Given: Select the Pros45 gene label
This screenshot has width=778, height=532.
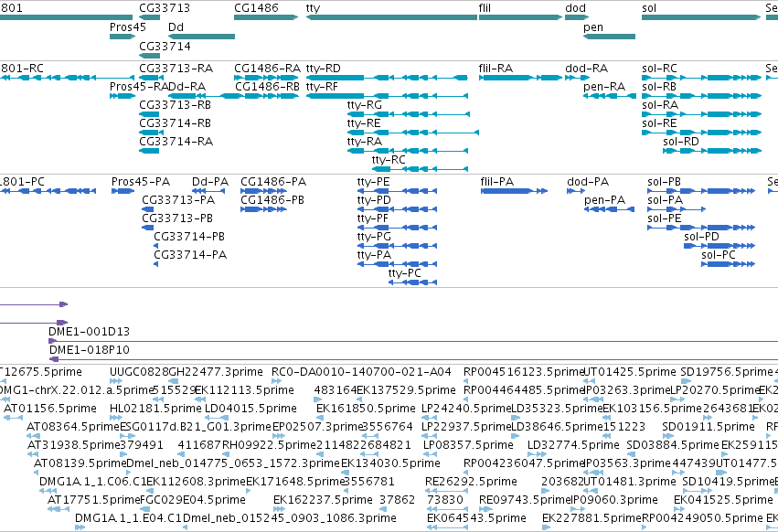Looking at the screenshot, I should tap(128, 27).
